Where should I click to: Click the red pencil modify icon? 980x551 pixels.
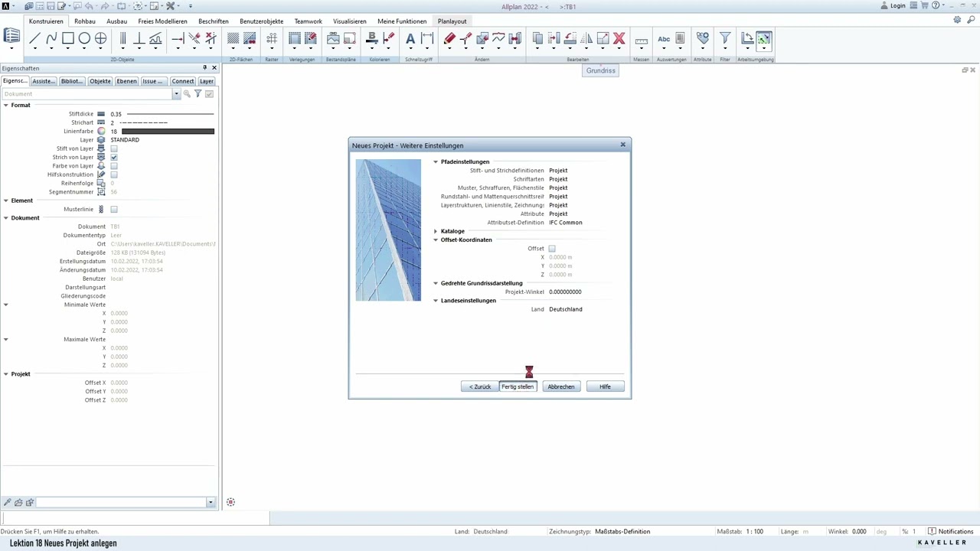pyautogui.click(x=449, y=38)
